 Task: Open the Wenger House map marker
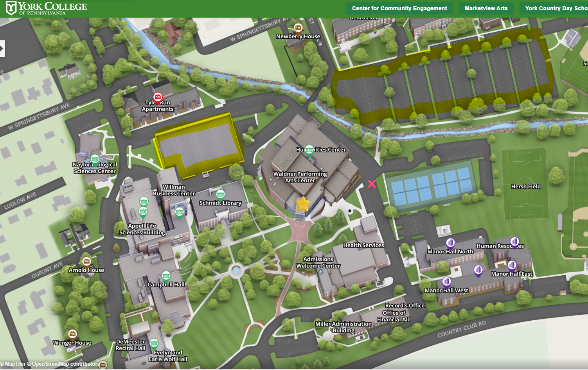pyautogui.click(x=72, y=334)
